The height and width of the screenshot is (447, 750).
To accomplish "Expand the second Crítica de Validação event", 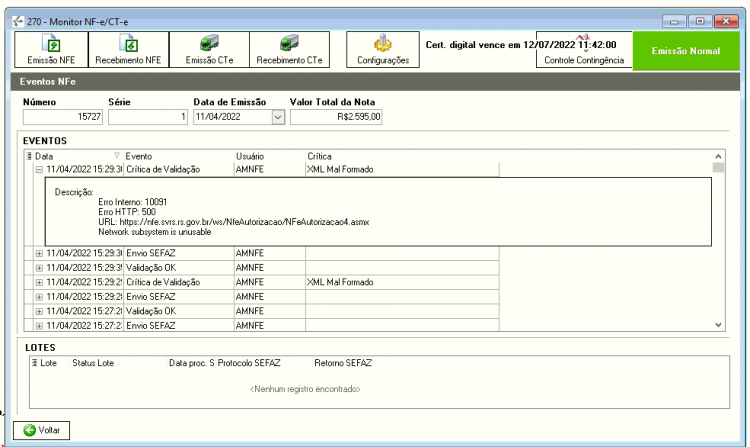I will pos(39,282).
